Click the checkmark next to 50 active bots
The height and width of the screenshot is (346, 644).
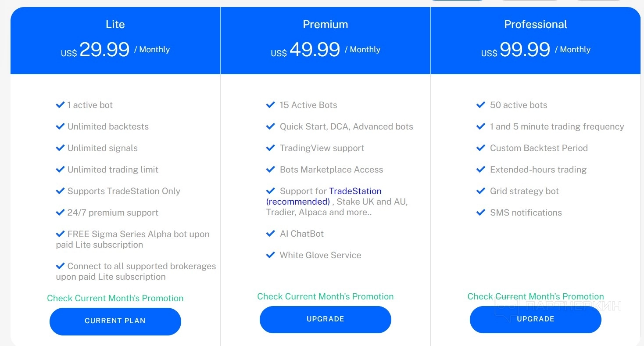(x=480, y=105)
